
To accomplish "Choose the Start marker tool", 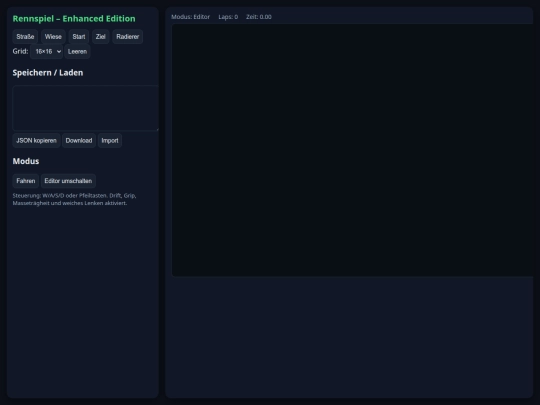I will click(79, 37).
